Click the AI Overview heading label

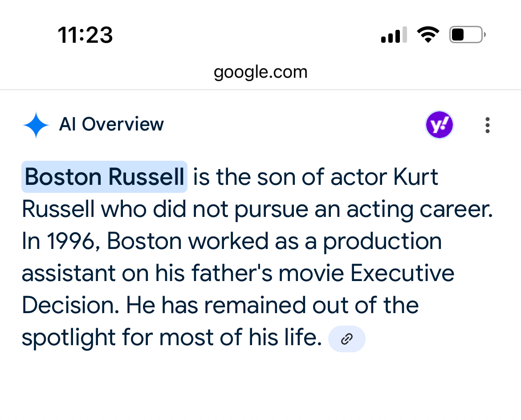(x=111, y=124)
